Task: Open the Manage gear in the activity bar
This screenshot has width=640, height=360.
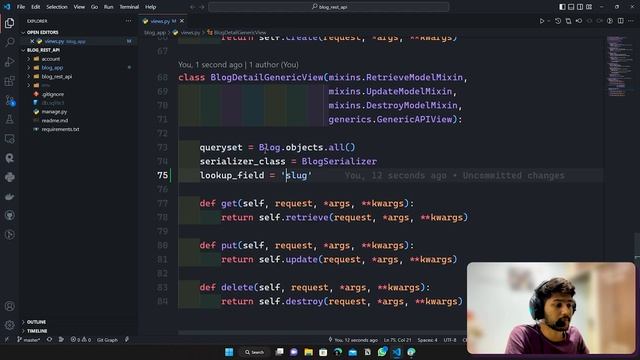Action: (9, 325)
